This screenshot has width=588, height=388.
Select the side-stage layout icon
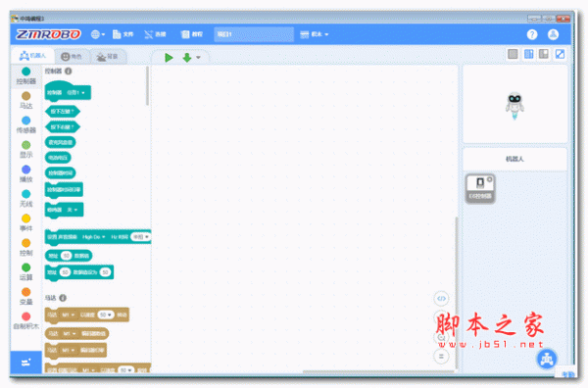(544, 54)
